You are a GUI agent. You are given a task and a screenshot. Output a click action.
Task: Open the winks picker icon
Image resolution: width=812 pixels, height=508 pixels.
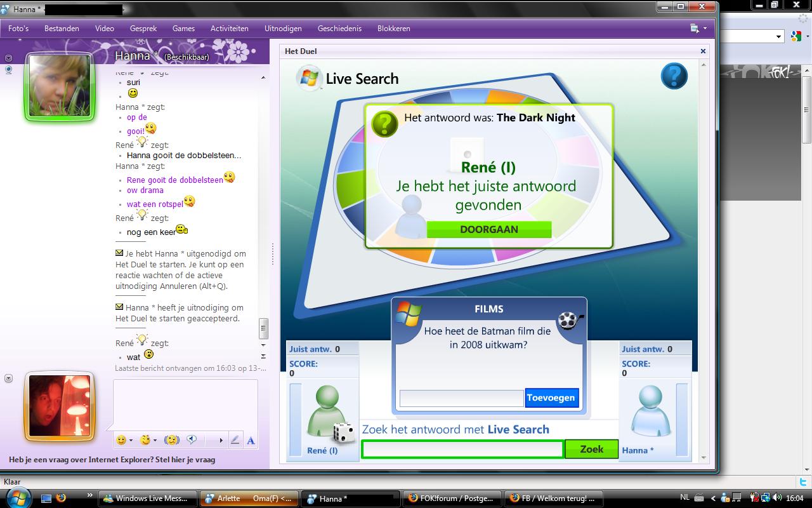146,440
